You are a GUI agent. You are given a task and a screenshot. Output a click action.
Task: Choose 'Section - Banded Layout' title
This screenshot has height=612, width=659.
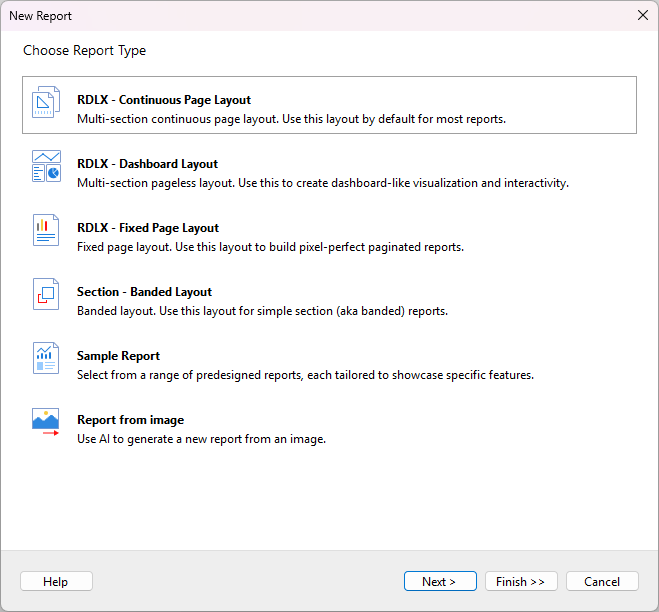click(144, 292)
